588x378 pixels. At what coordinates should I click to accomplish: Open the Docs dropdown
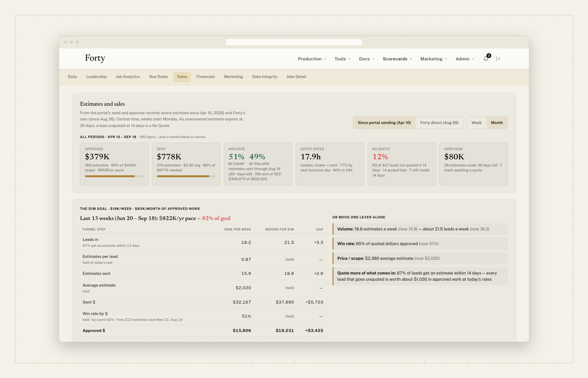click(367, 59)
